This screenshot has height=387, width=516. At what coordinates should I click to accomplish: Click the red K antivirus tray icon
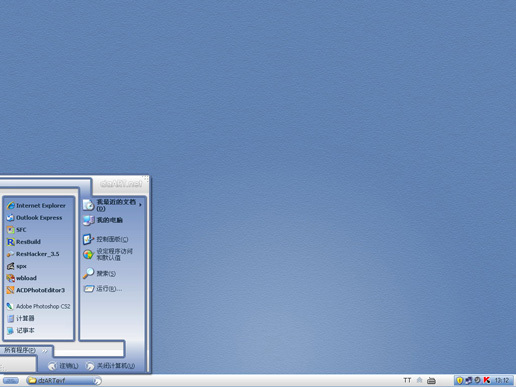point(487,380)
